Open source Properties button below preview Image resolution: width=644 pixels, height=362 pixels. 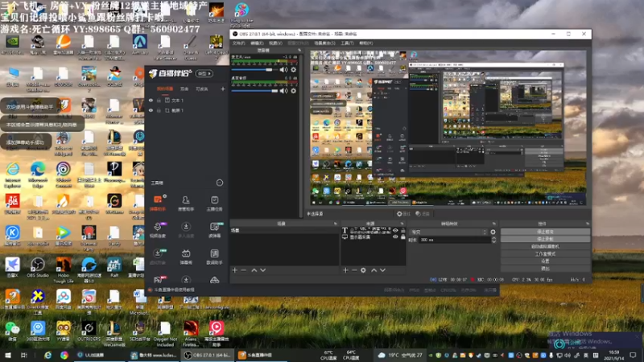(x=403, y=214)
